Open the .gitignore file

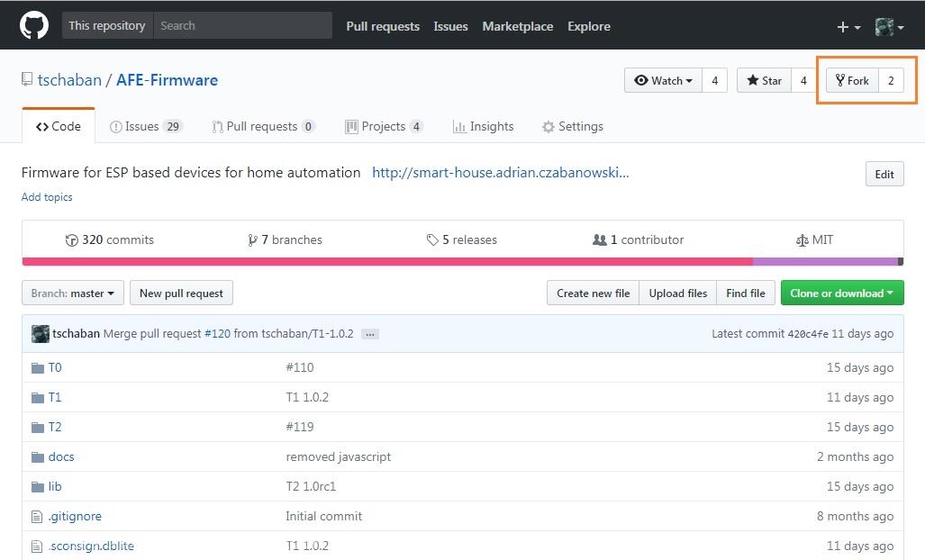tap(75, 517)
